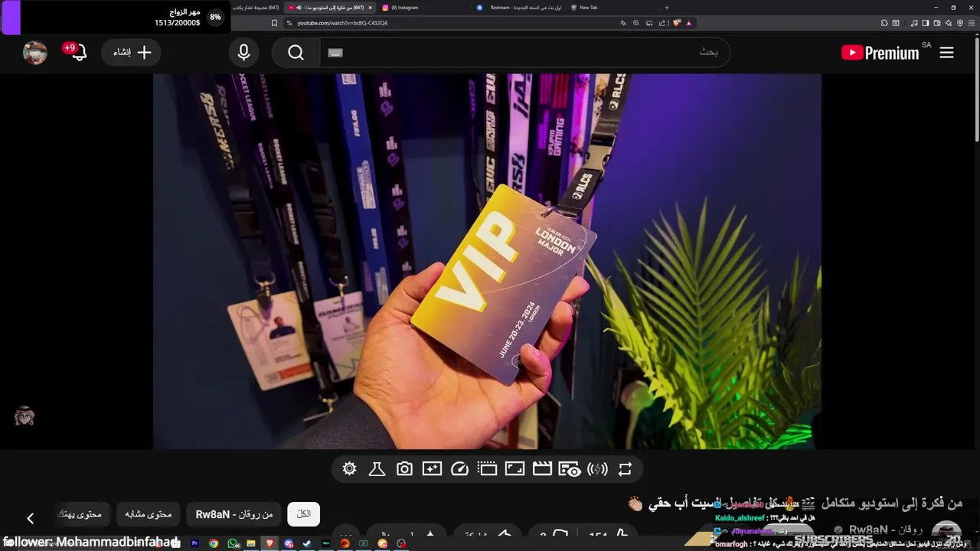The image size is (980, 551).
Task: Focus the YouTube search field
Action: [x=524, y=52]
